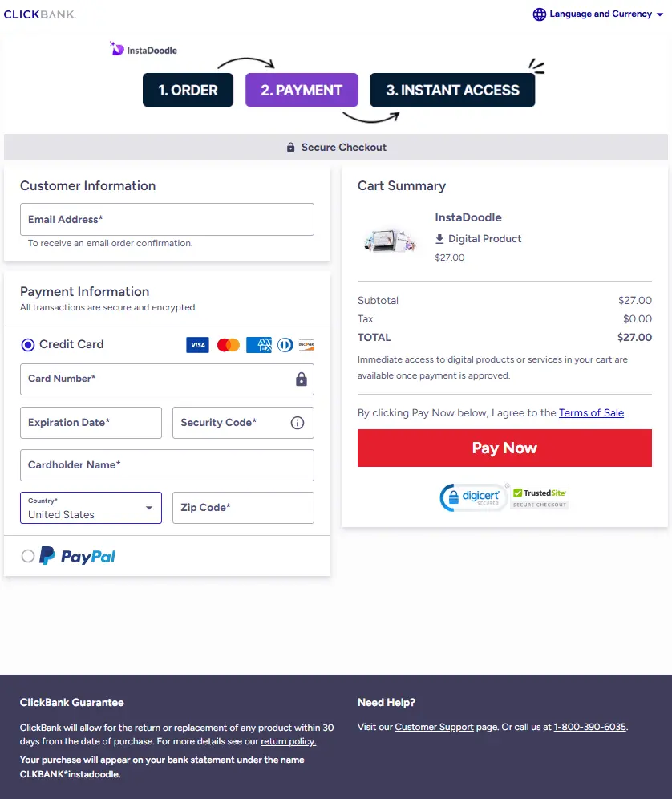Open the Terms of Sale link

pyautogui.click(x=591, y=412)
